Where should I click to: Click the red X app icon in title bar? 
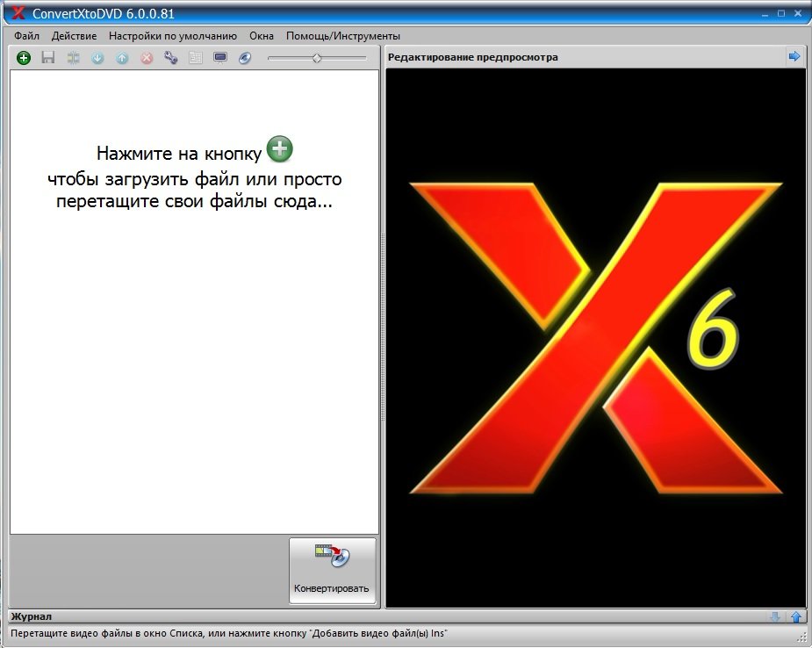[x=18, y=13]
